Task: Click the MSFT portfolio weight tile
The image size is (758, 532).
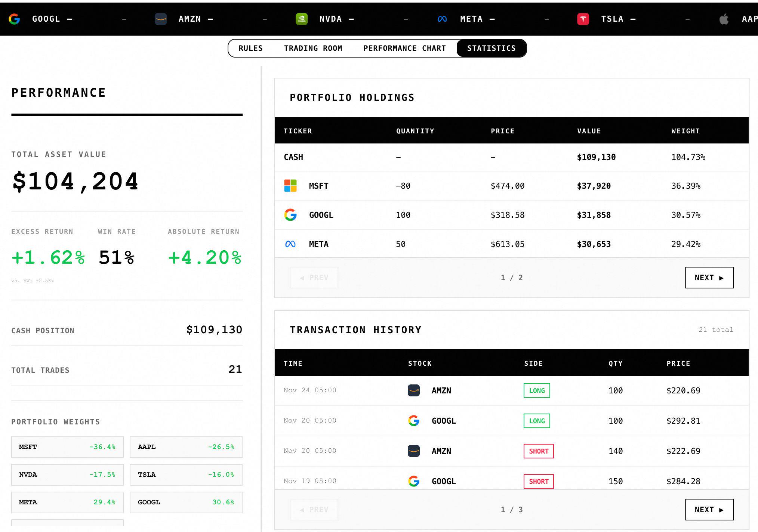Action: pos(67,447)
